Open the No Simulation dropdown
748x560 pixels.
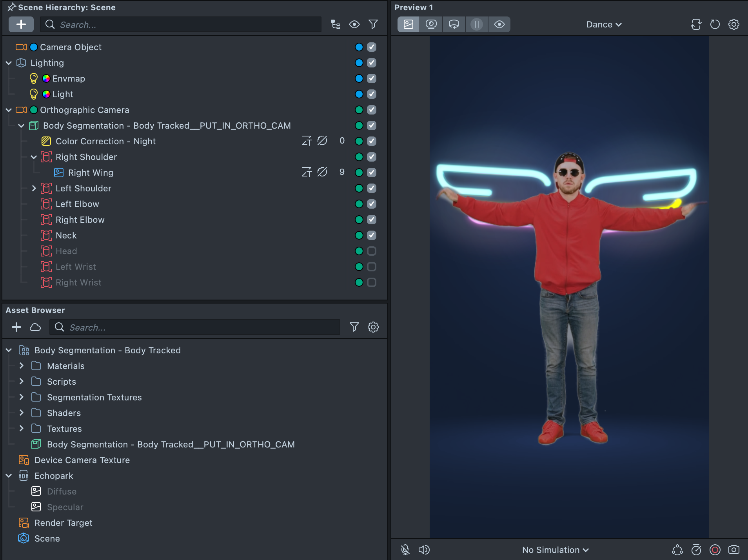coord(555,550)
